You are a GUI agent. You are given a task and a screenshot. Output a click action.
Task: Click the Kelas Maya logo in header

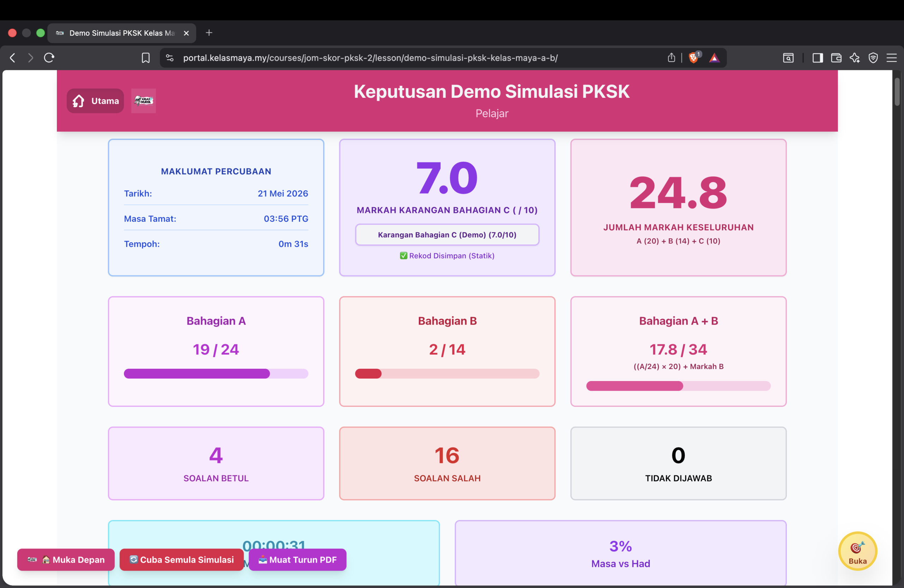click(x=144, y=101)
